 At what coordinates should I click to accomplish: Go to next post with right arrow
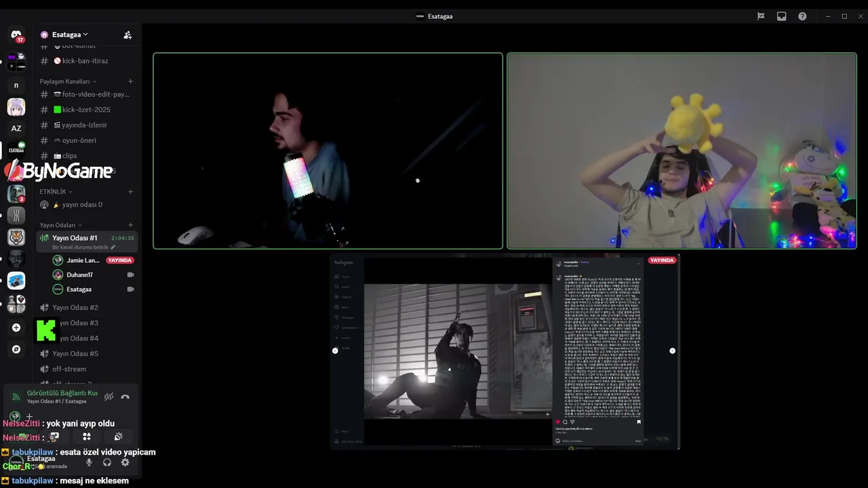[x=672, y=350]
